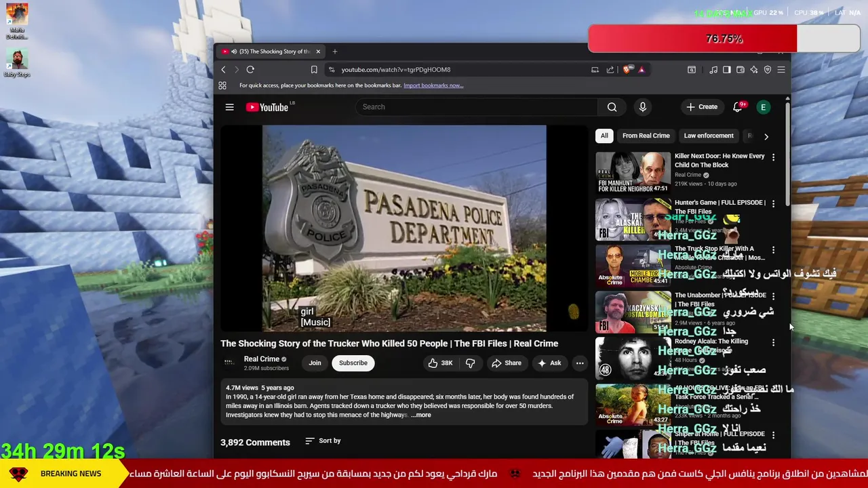Go back with the browser back arrow
This screenshot has width=868, height=488.
point(223,70)
